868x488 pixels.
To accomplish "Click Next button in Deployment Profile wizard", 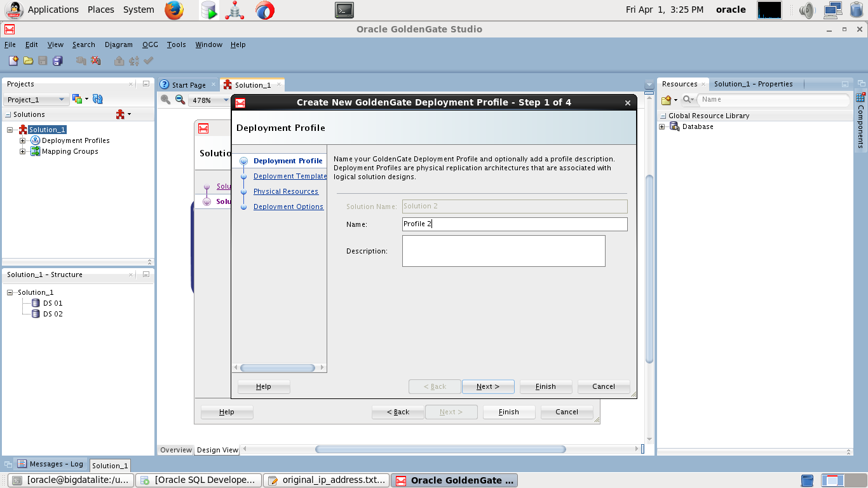I will pos(488,386).
